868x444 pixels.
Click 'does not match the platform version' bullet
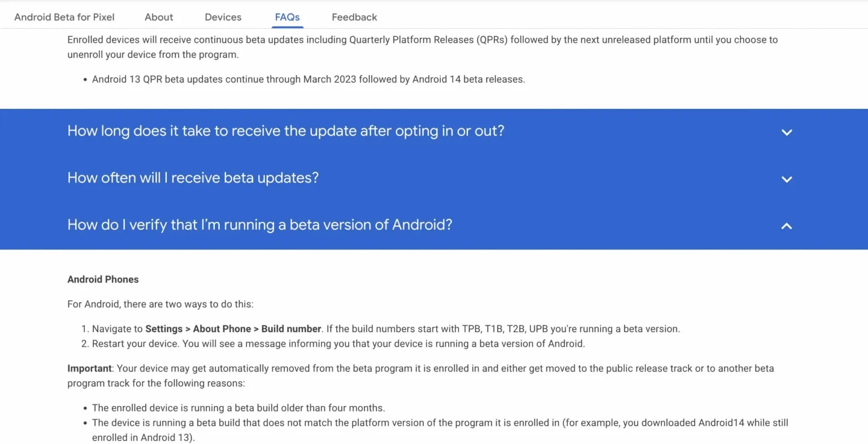(x=440, y=430)
